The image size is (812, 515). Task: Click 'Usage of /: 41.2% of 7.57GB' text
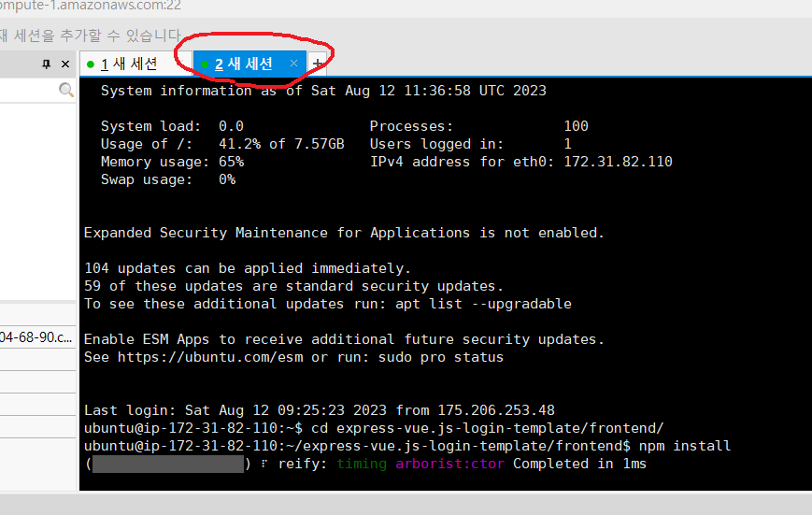[222, 144]
